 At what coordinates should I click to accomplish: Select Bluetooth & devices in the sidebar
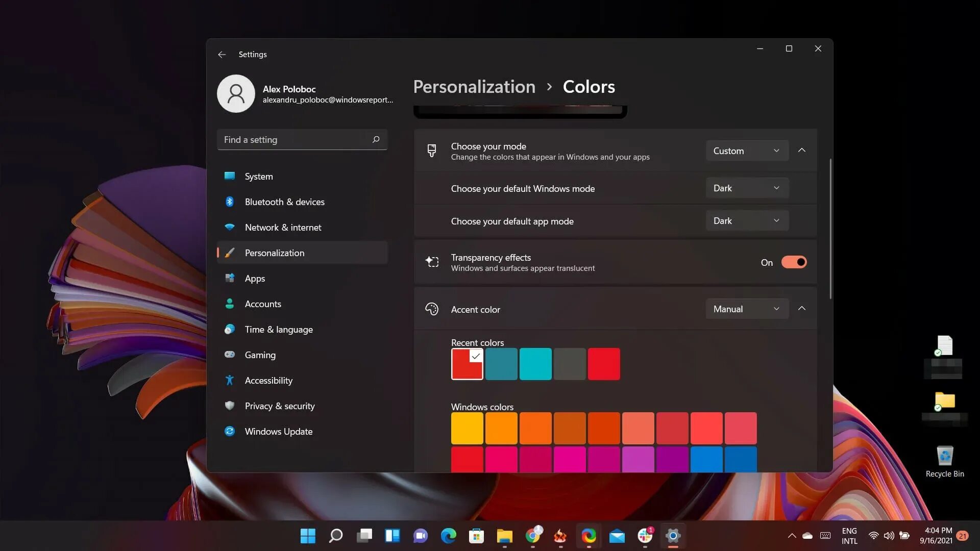(x=284, y=202)
